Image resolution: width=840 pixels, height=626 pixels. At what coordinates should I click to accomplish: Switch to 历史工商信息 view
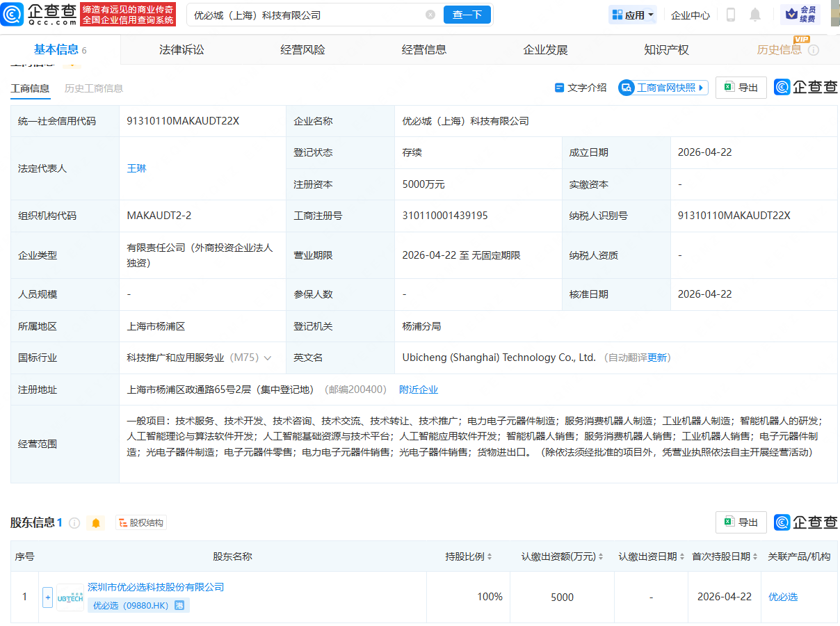(94, 88)
